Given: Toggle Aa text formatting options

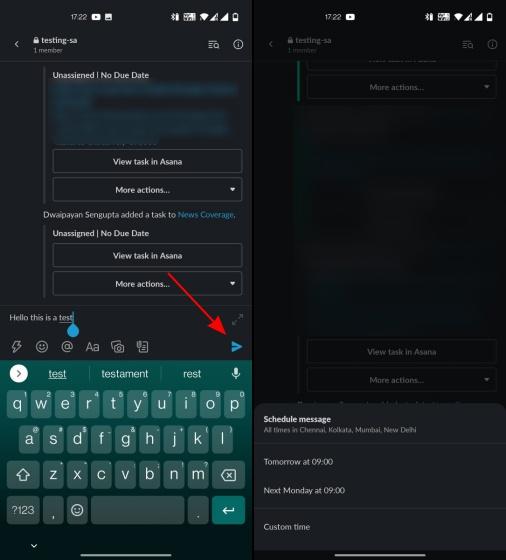Looking at the screenshot, I should (x=92, y=347).
